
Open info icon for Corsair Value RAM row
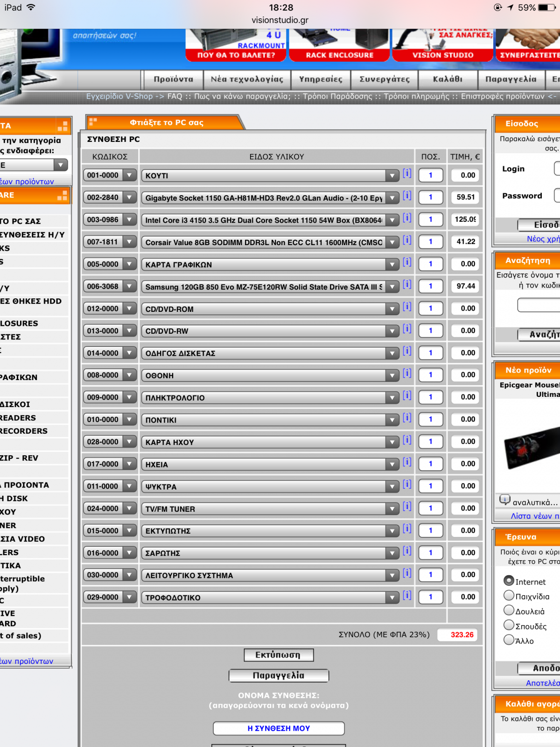coord(407,240)
